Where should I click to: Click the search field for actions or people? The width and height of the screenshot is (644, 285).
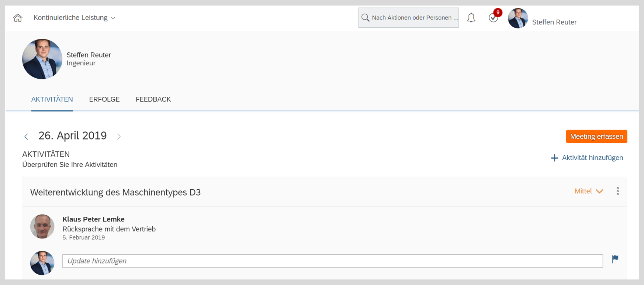(x=409, y=18)
